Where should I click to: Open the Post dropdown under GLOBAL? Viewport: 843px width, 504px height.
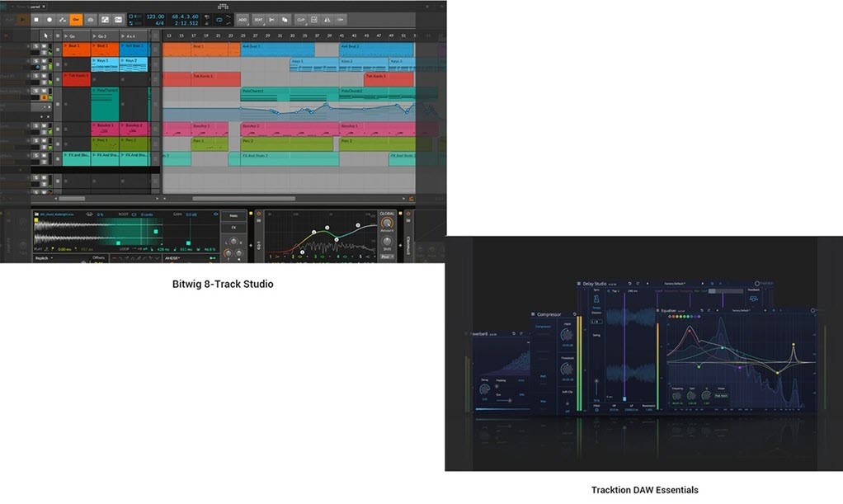[x=387, y=257]
